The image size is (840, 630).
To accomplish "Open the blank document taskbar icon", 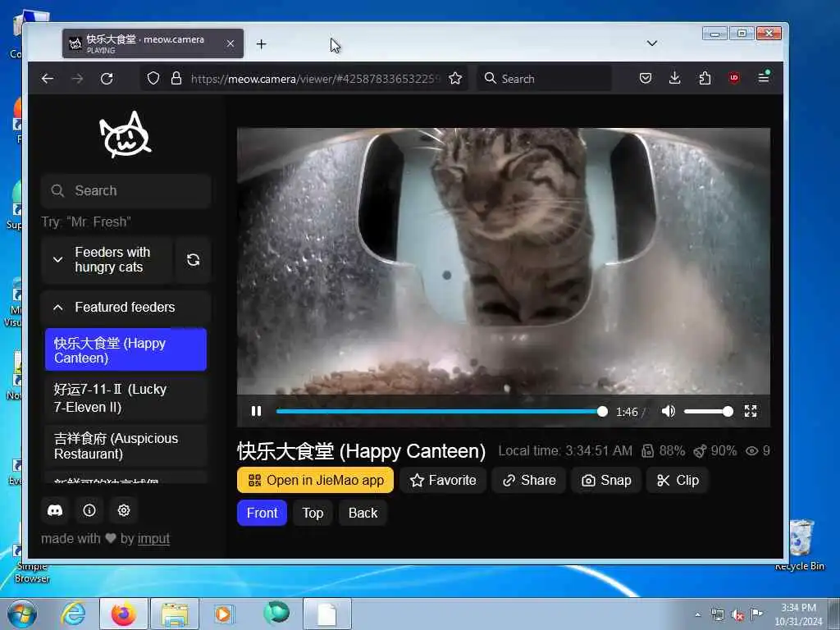I will point(326,614).
